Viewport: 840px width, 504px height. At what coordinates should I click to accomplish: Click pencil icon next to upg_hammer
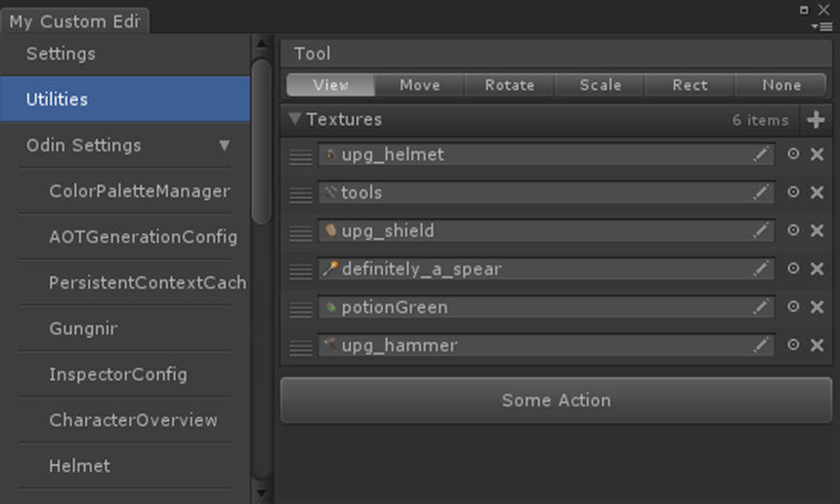[761, 345]
